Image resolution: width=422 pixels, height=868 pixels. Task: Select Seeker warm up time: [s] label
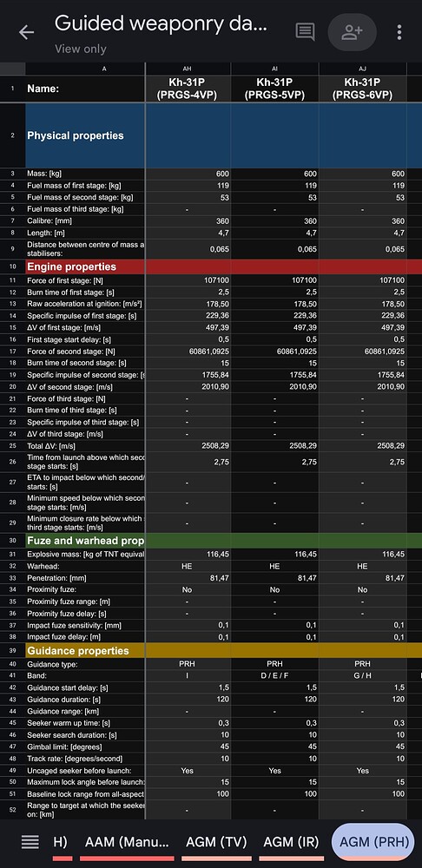pos(85,723)
